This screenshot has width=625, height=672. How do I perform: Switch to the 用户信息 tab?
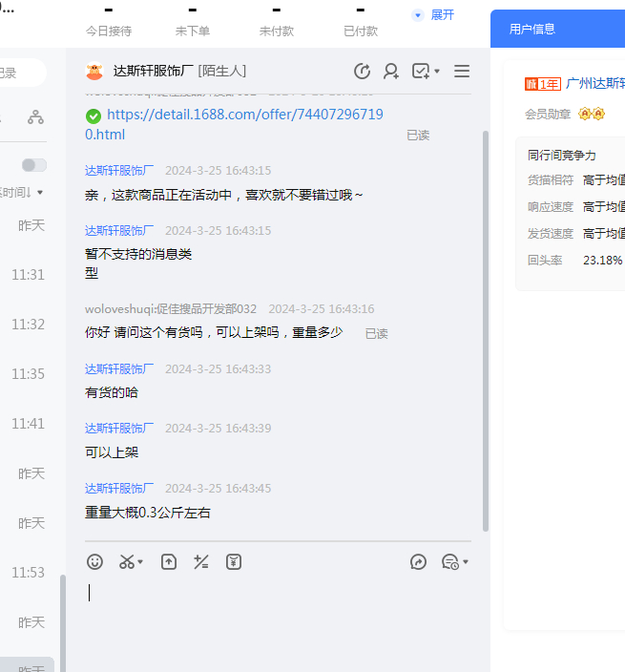(532, 30)
